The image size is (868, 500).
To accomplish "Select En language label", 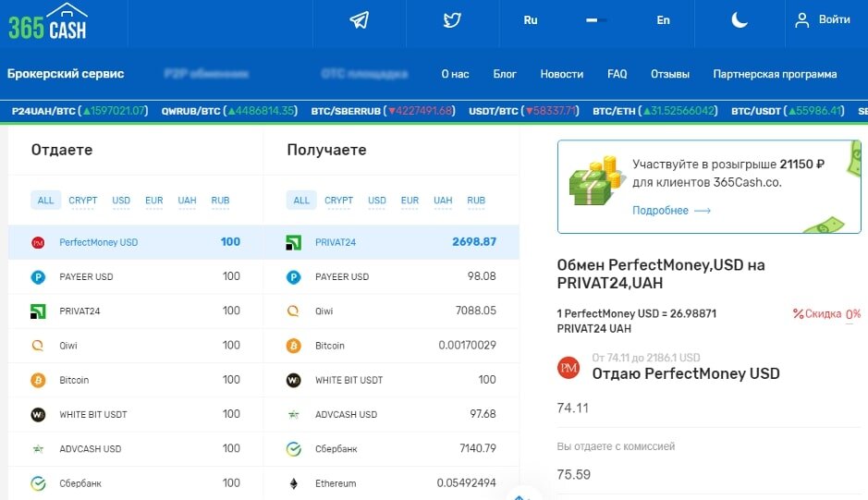I will (663, 20).
